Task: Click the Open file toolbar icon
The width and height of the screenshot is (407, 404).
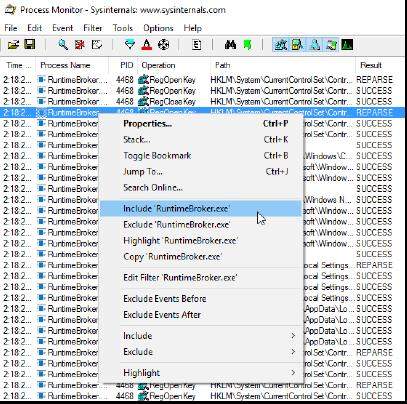Action: tap(13, 45)
